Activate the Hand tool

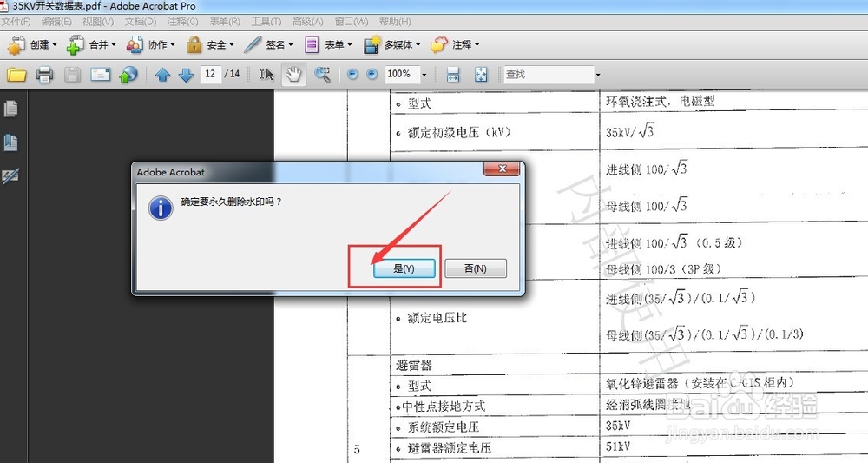293,74
